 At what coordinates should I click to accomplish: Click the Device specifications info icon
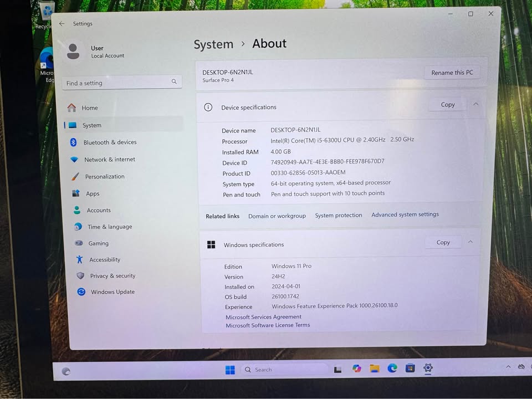208,107
